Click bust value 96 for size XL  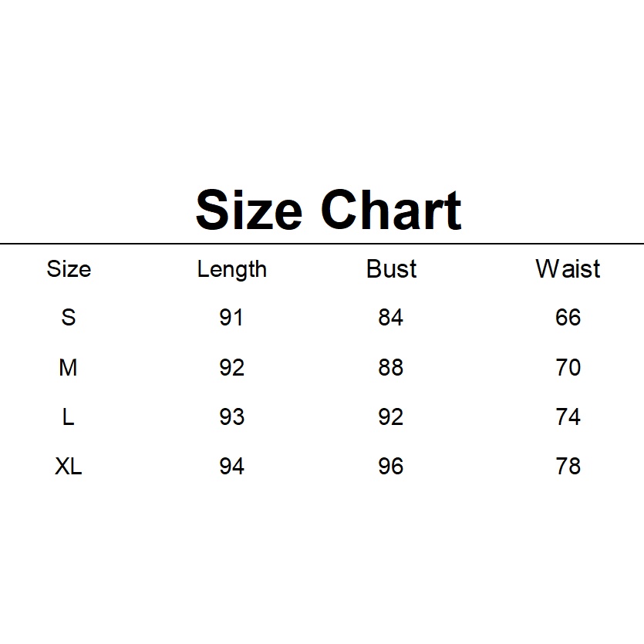coord(391,467)
